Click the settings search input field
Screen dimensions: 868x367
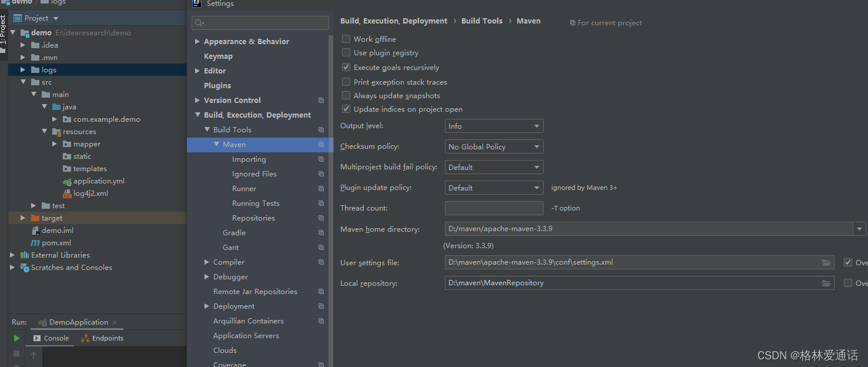[260, 23]
